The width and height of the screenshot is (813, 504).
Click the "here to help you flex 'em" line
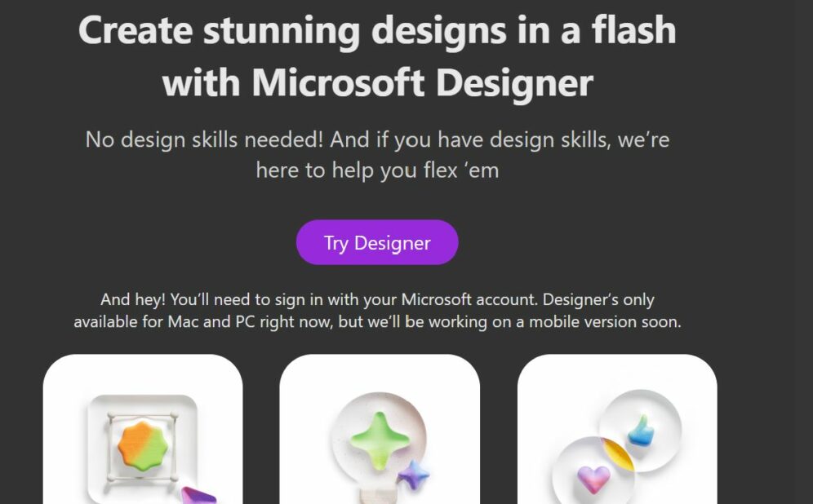coord(377,170)
